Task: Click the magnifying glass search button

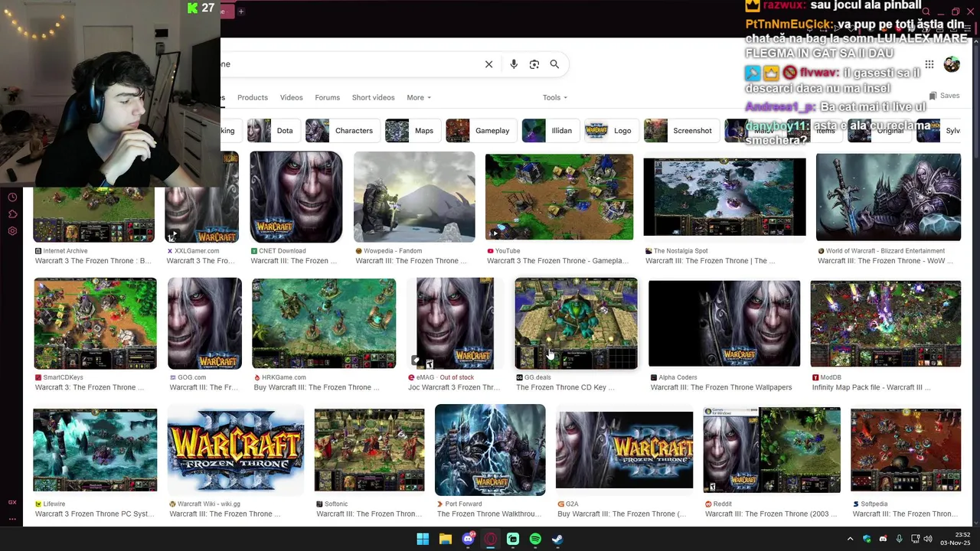Action: pos(554,64)
